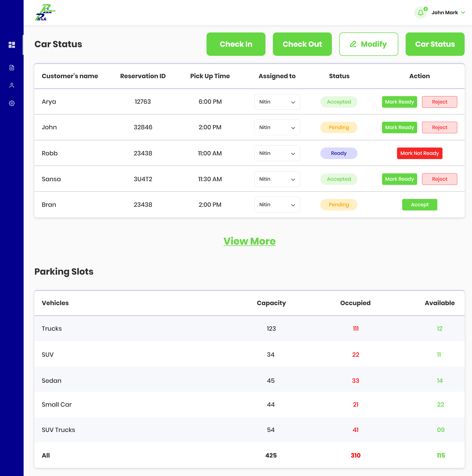Select the pen icon inside the Modify button

click(x=353, y=44)
